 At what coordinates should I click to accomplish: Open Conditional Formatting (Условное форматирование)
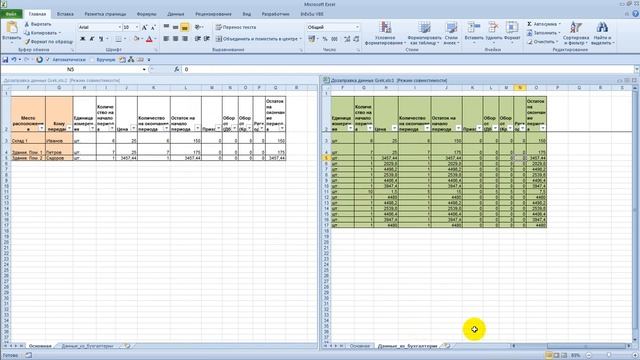(x=385, y=33)
